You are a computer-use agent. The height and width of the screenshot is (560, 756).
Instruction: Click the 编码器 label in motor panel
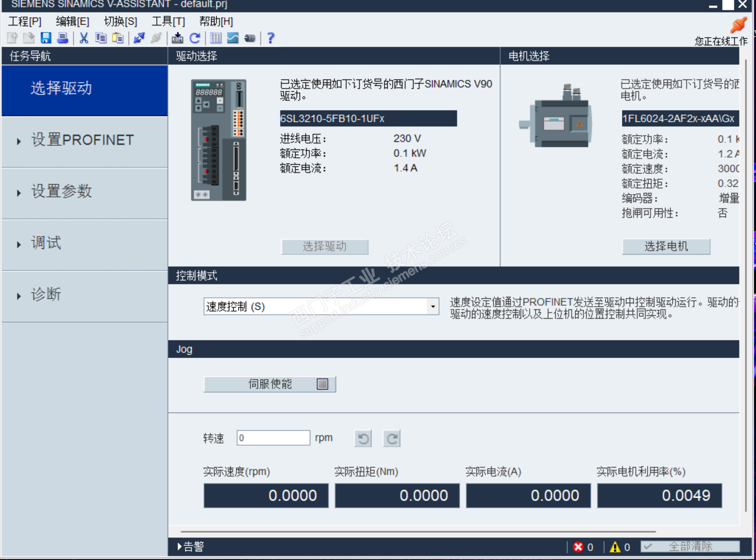tap(640, 198)
